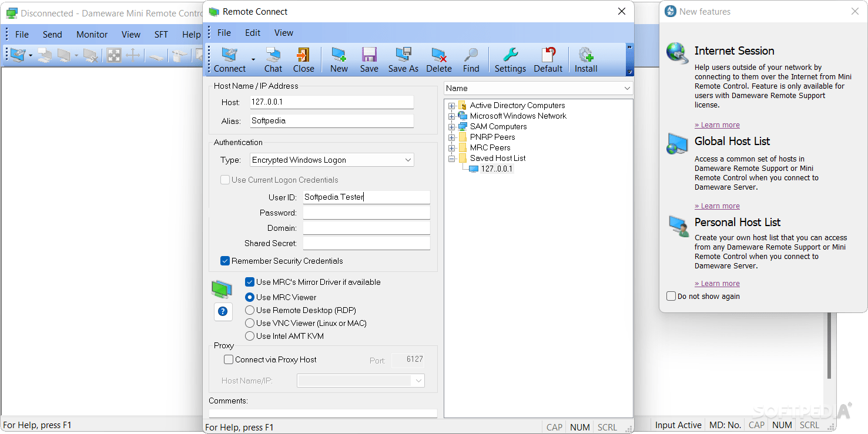
Task: Toggle Use MRC's Mirror Driver if available
Action: pyautogui.click(x=250, y=282)
